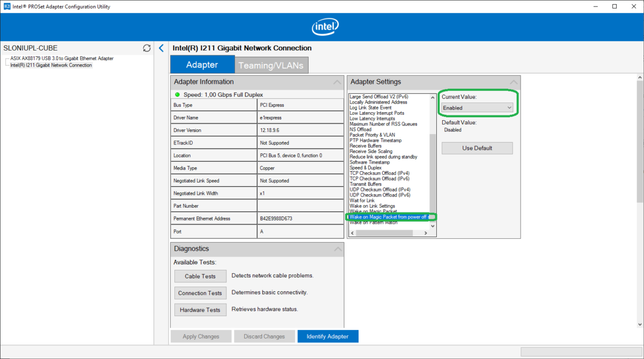The height and width of the screenshot is (359, 644).
Task: Run the Hardware Tests diagnostic
Action: (x=200, y=310)
